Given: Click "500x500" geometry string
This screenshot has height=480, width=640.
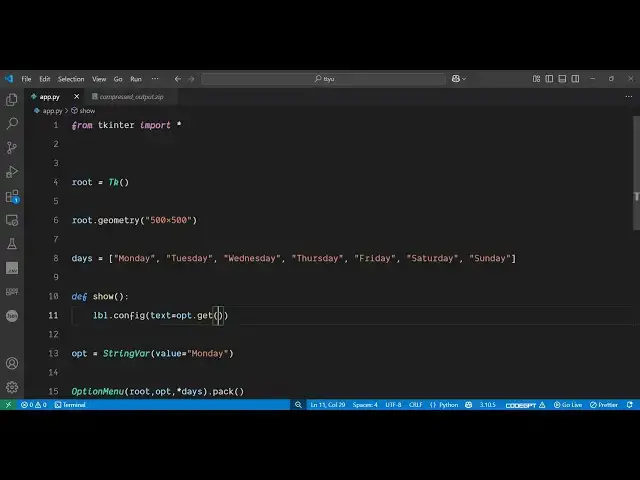Looking at the screenshot, I should click(169, 220).
